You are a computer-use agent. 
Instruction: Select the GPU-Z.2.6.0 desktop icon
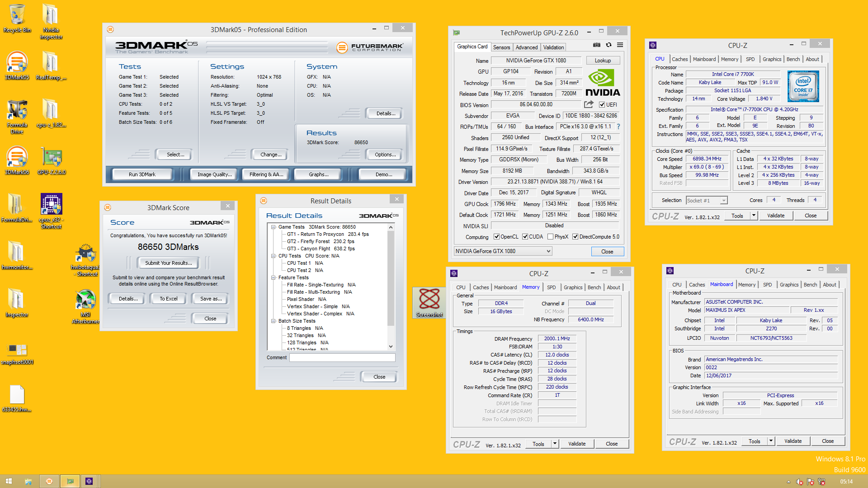[x=51, y=160]
